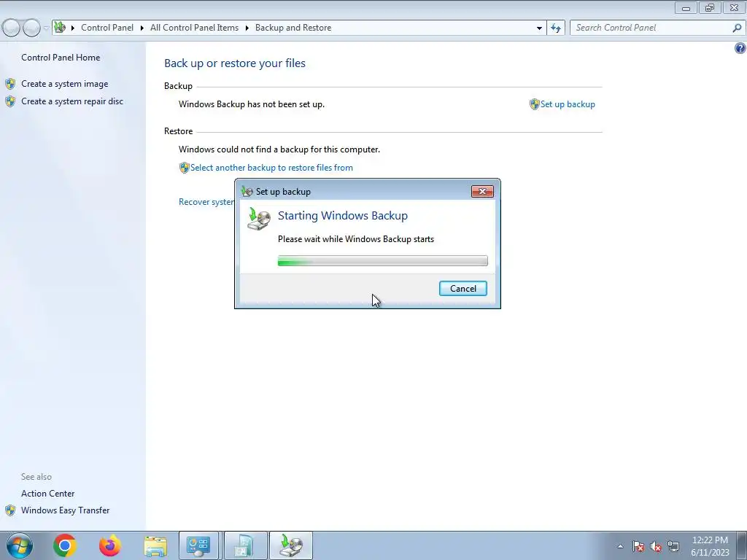The width and height of the screenshot is (747, 560).
Task: Select Control Panel breadcrumb
Action: (x=107, y=28)
